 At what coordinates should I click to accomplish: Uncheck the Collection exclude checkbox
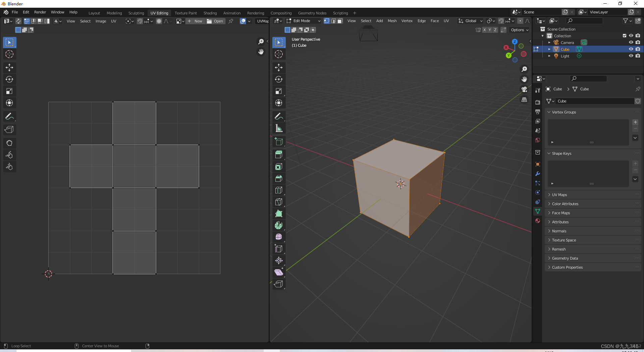pyautogui.click(x=625, y=36)
